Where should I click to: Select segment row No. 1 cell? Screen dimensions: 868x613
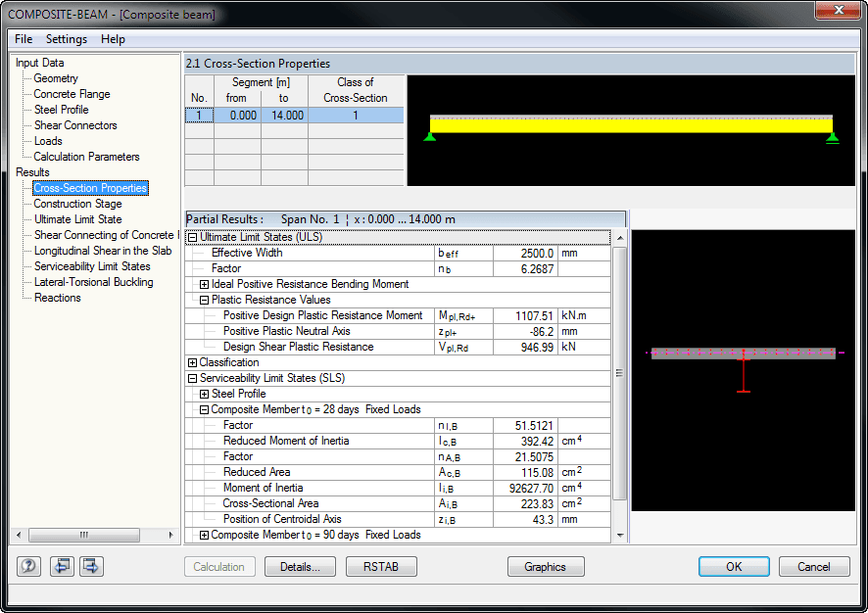point(199,116)
